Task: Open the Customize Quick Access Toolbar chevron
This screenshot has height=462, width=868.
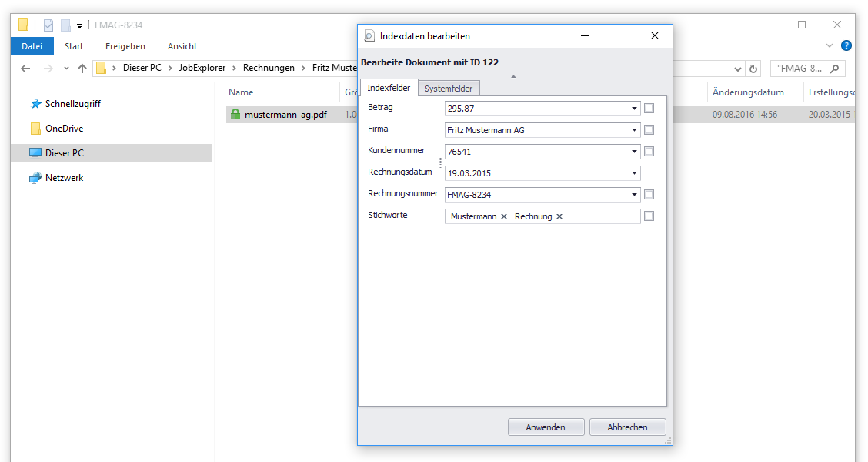Action: 79,25
